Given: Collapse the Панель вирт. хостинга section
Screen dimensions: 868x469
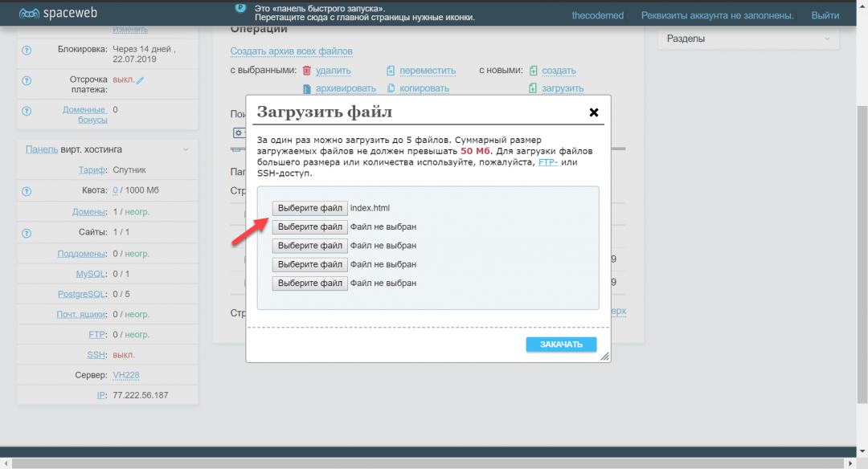Looking at the screenshot, I should pyautogui.click(x=185, y=149).
